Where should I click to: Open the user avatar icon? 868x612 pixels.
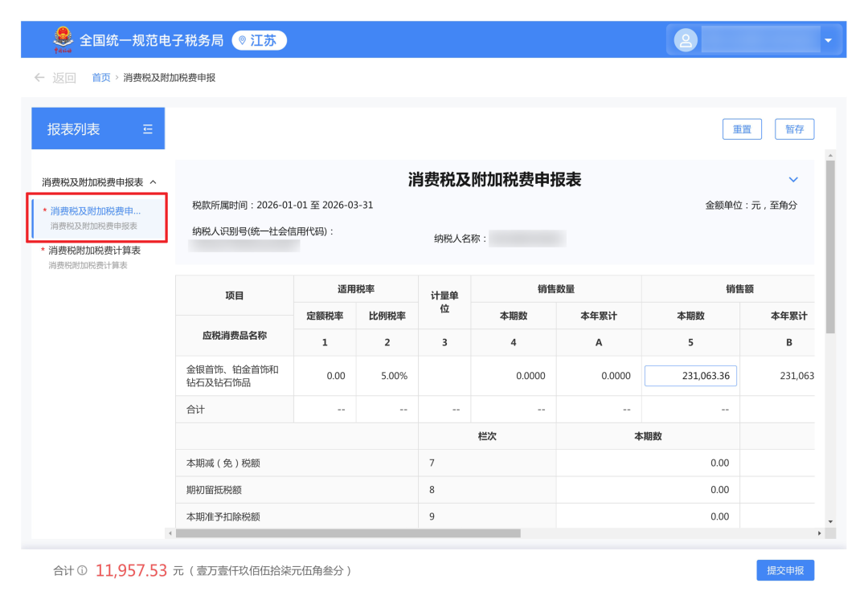pyautogui.click(x=686, y=40)
